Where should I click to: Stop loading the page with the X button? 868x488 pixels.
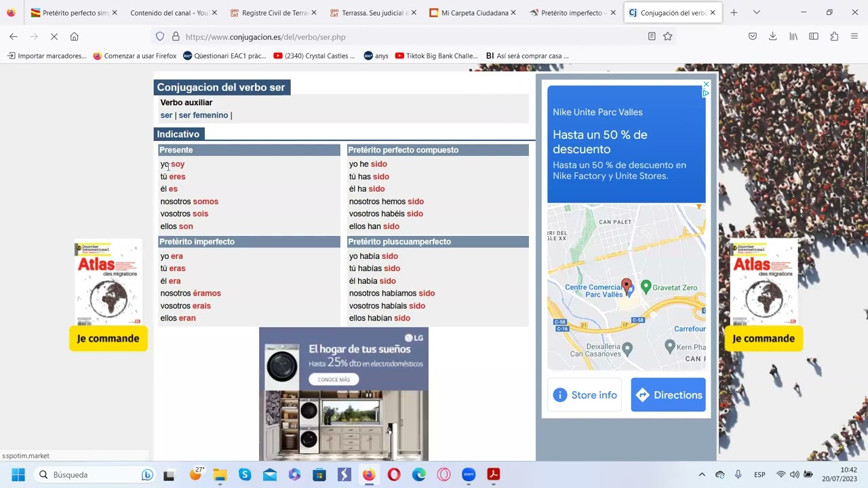(x=54, y=37)
